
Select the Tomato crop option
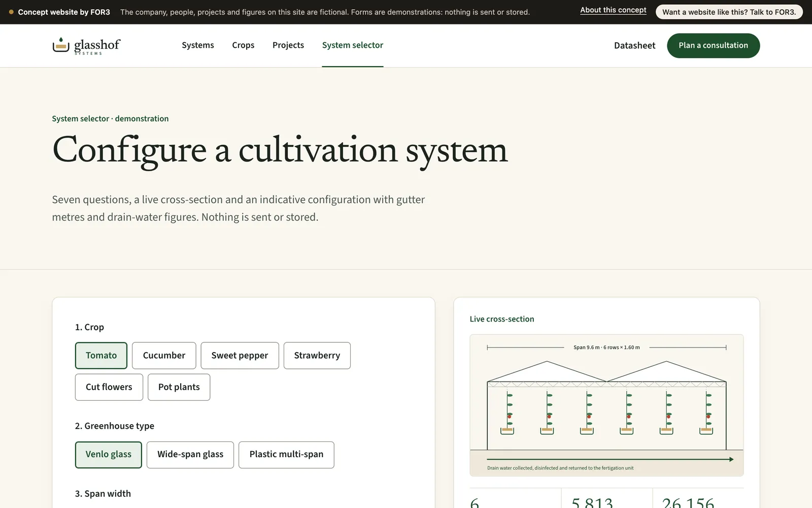point(101,356)
